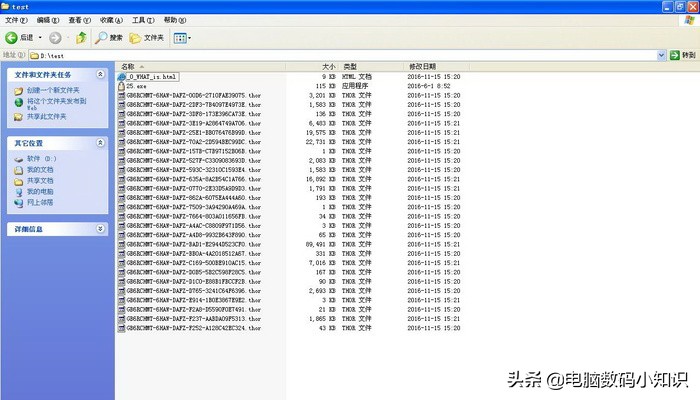Image resolution: width=700 pixels, height=400 pixels.
Task: Open the 文件 menu
Action: 16,20
